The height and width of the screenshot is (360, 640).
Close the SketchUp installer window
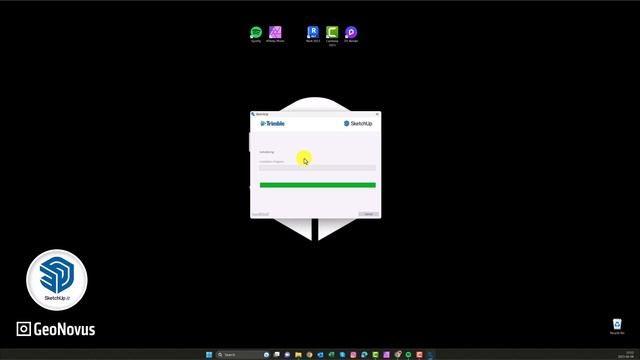coord(377,114)
